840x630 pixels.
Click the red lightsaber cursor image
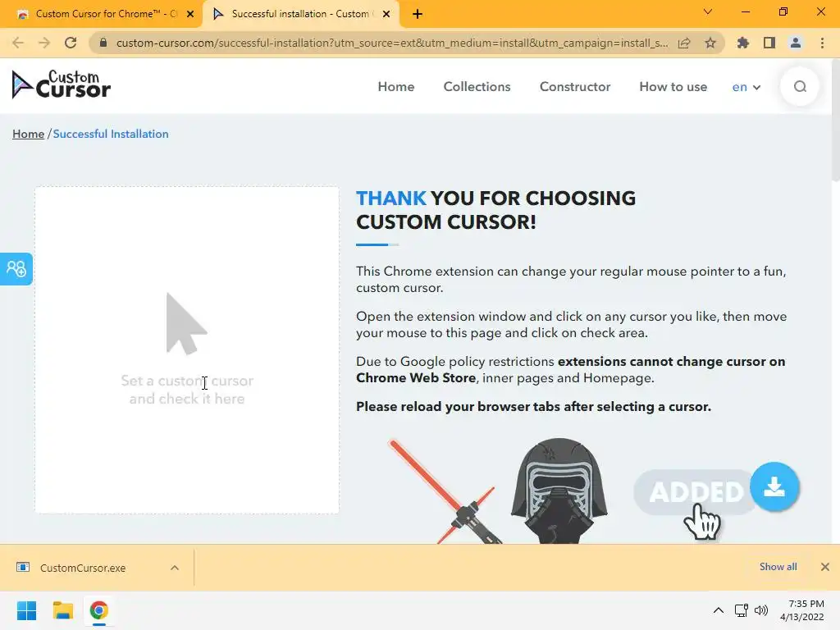[x=445, y=491]
